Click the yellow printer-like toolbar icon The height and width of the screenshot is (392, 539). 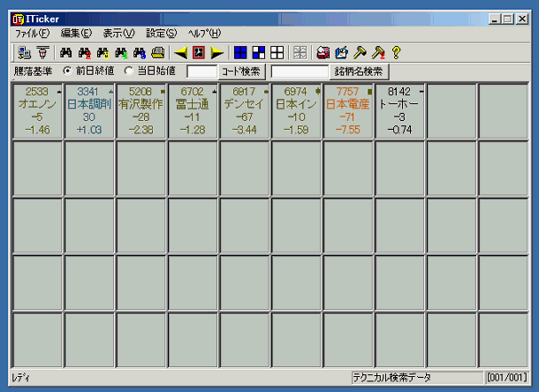pyautogui.click(x=158, y=53)
